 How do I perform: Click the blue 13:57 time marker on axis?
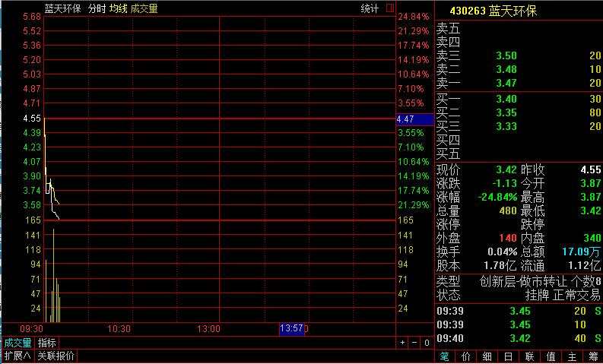[292, 328]
